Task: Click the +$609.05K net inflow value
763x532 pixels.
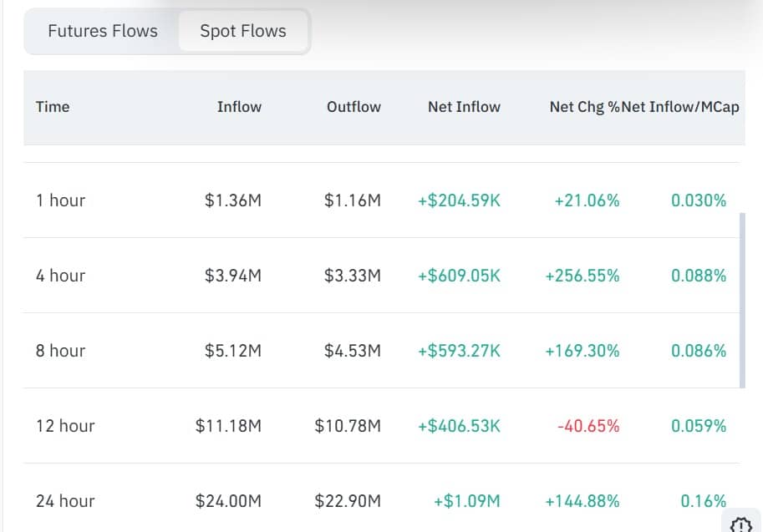Action: pos(459,276)
